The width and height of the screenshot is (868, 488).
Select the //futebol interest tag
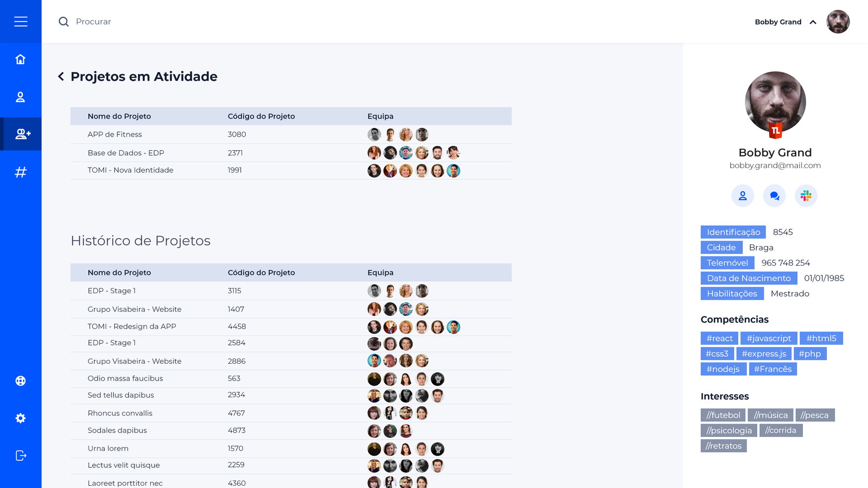click(723, 415)
